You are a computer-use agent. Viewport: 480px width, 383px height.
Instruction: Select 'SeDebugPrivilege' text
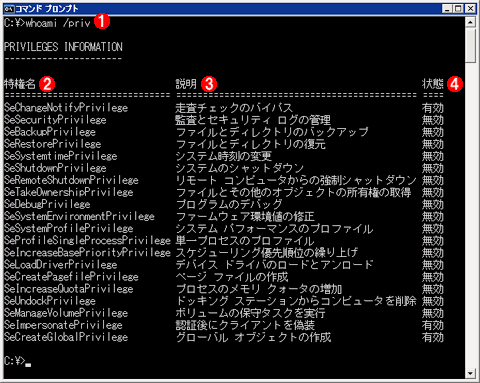(47, 204)
